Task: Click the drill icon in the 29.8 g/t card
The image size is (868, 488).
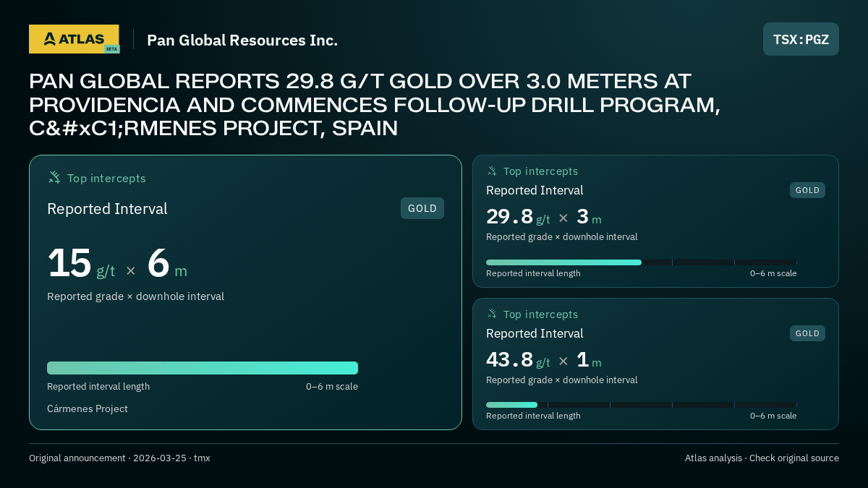Action: coord(492,171)
